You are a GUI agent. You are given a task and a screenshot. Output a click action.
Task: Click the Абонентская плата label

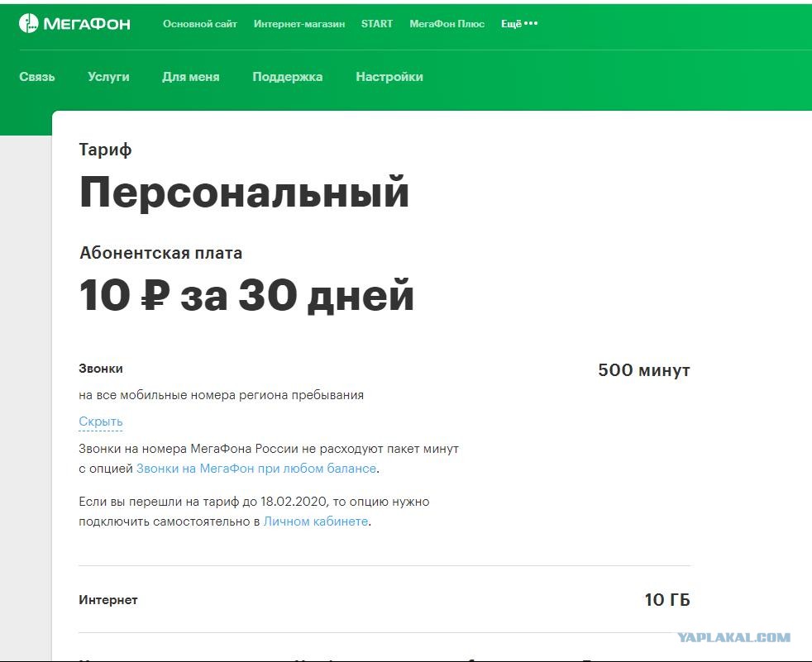click(160, 253)
